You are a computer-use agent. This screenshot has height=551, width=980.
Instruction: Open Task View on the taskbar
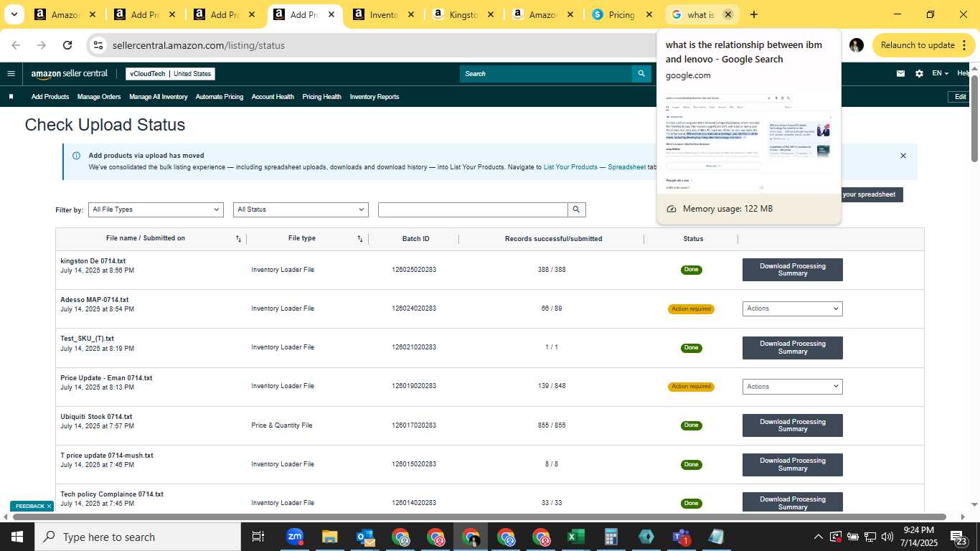(x=258, y=537)
